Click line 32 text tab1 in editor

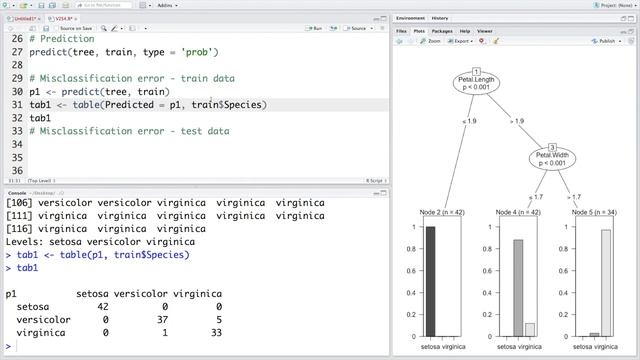[x=40, y=118]
